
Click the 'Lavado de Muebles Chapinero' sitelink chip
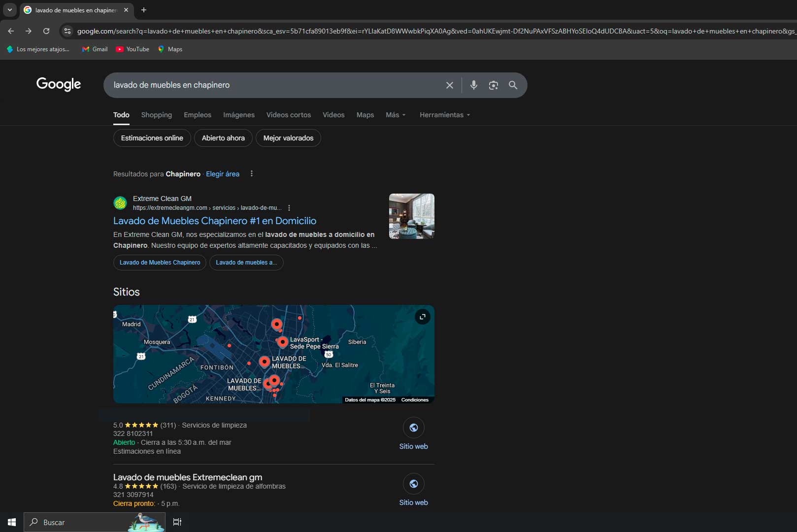click(160, 263)
